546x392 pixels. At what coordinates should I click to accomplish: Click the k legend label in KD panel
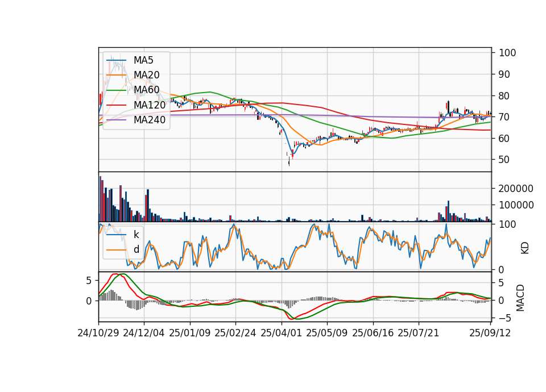coord(136,235)
